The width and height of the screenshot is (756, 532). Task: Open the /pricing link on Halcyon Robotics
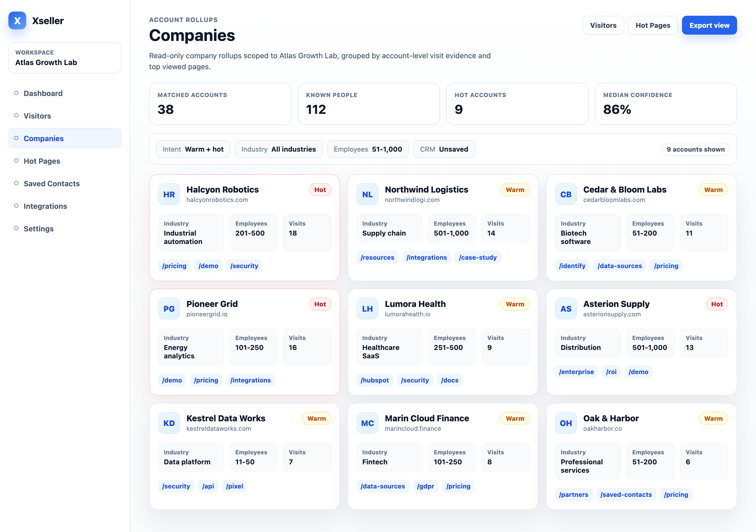tap(174, 266)
